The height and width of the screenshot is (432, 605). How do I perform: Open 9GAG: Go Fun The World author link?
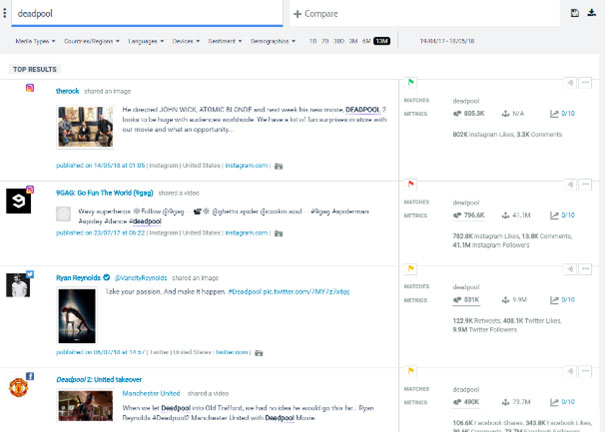[x=105, y=193]
